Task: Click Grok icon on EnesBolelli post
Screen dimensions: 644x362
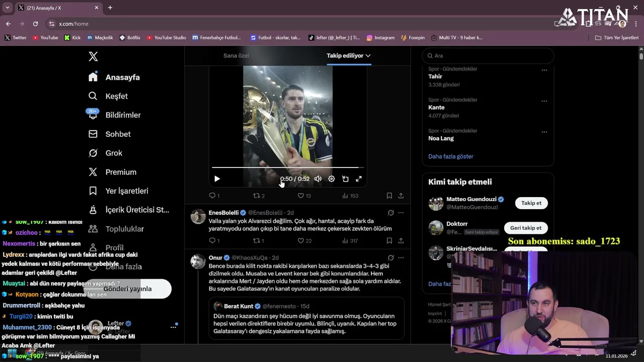Action: coord(390,213)
